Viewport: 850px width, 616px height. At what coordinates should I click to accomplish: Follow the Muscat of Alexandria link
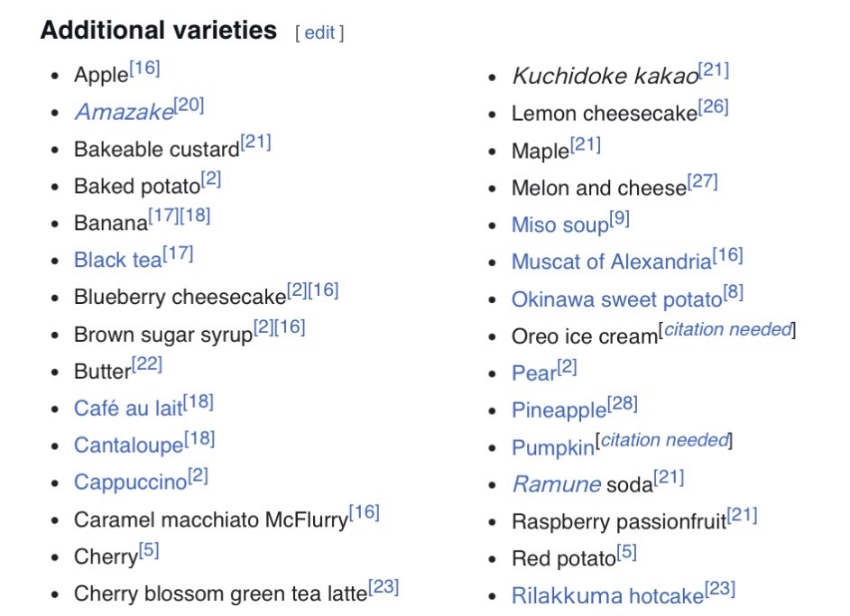611,262
